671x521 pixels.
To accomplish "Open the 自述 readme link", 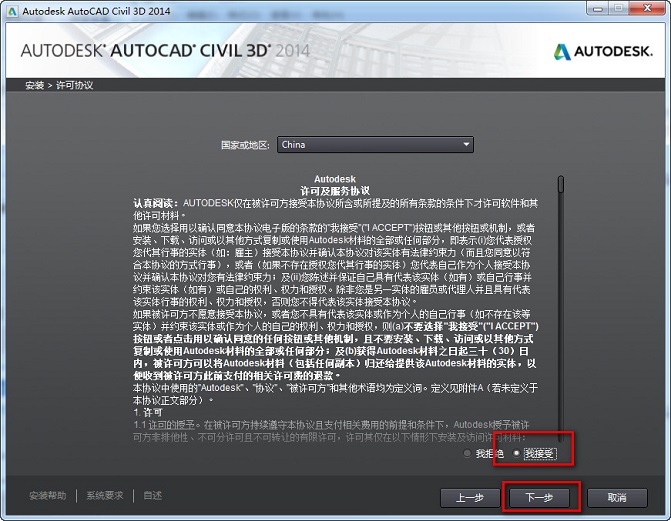I will [152, 496].
